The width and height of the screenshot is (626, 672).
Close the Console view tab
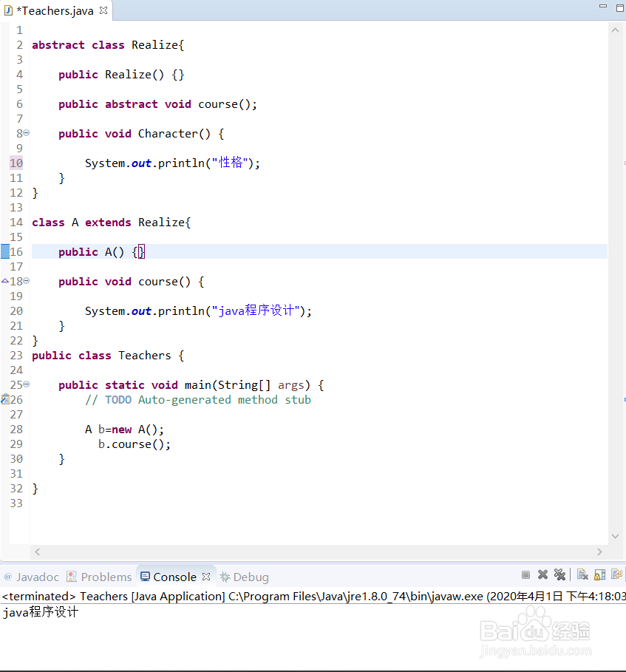(x=206, y=577)
